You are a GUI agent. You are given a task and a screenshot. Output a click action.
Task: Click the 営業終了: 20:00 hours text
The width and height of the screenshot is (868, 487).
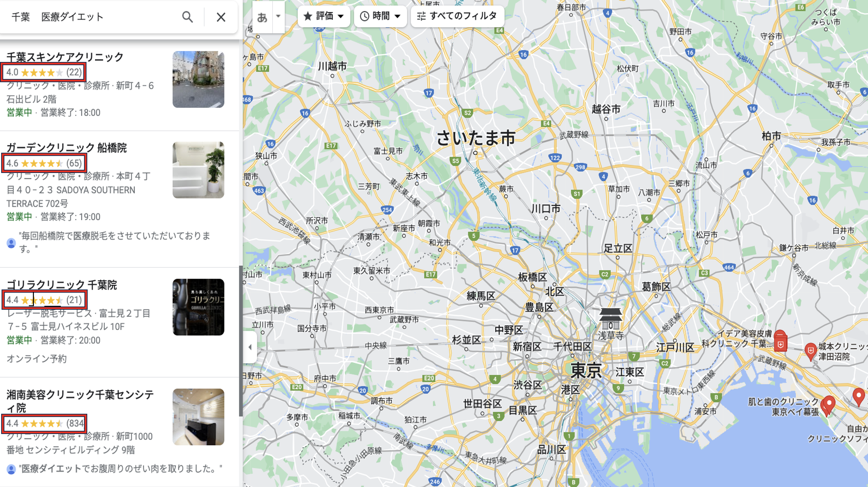coord(71,340)
